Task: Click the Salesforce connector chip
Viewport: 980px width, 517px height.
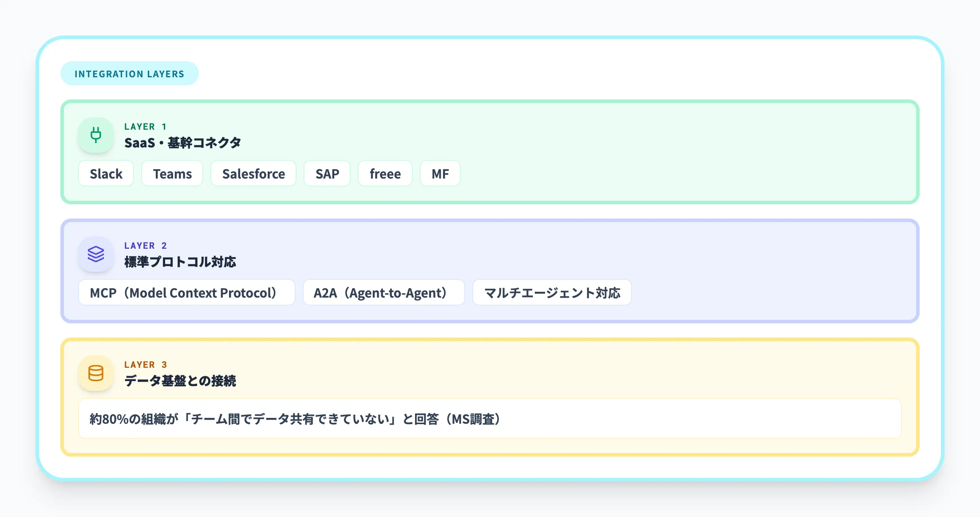Action: coord(253,174)
